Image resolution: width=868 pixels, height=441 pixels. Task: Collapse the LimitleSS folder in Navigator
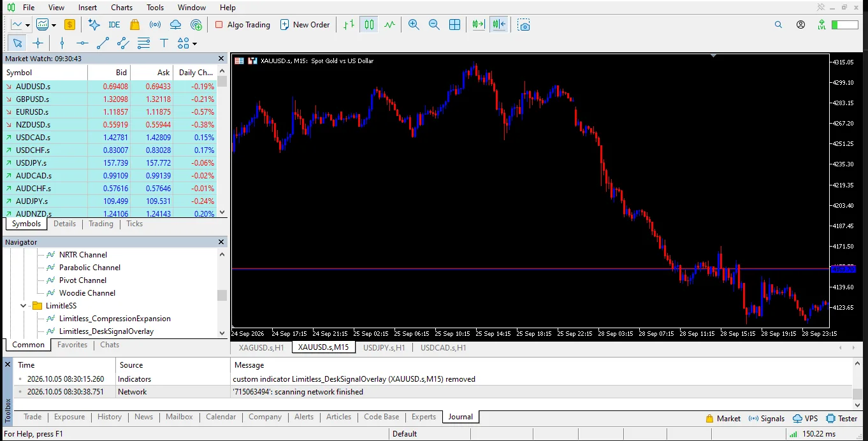[24, 306]
